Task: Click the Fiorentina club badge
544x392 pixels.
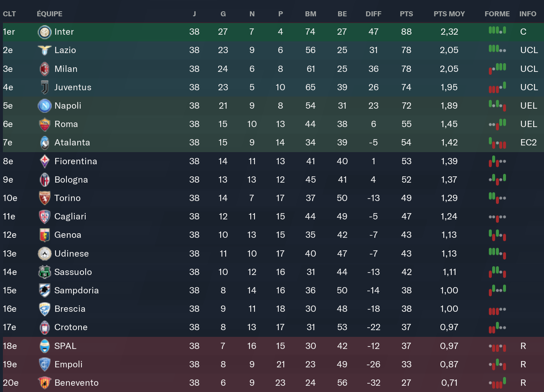Action: 44,161
